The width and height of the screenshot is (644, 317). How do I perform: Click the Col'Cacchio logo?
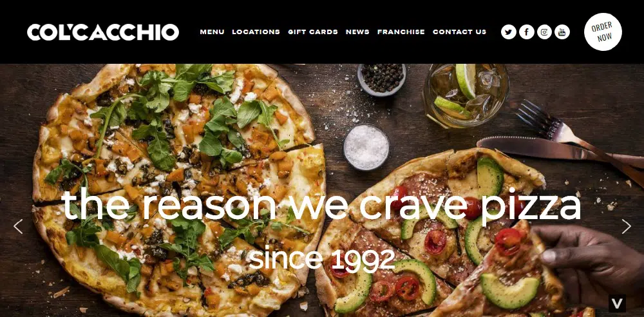pos(103,32)
